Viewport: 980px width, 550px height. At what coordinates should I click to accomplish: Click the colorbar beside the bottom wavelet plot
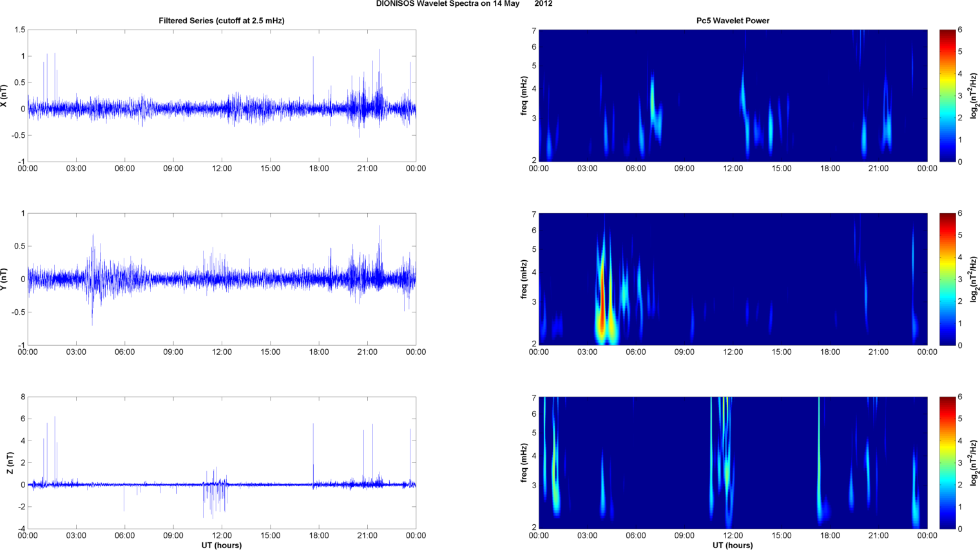[947, 462]
